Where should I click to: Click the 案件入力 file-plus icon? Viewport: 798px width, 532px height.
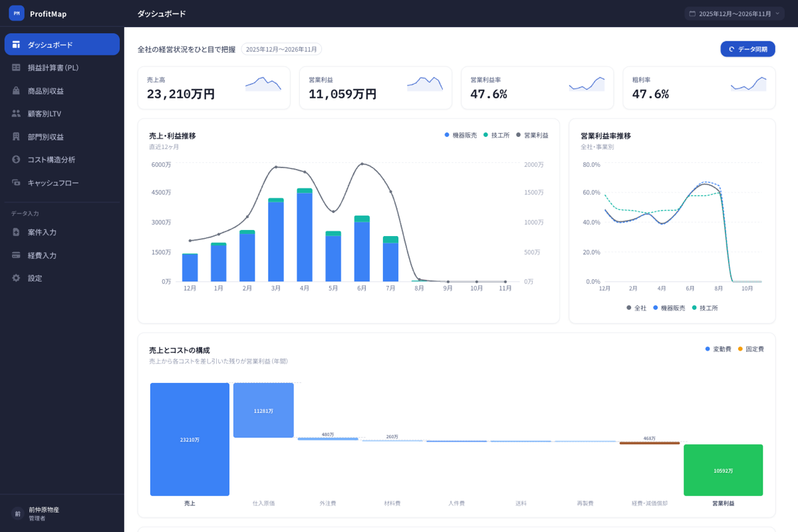(x=16, y=232)
